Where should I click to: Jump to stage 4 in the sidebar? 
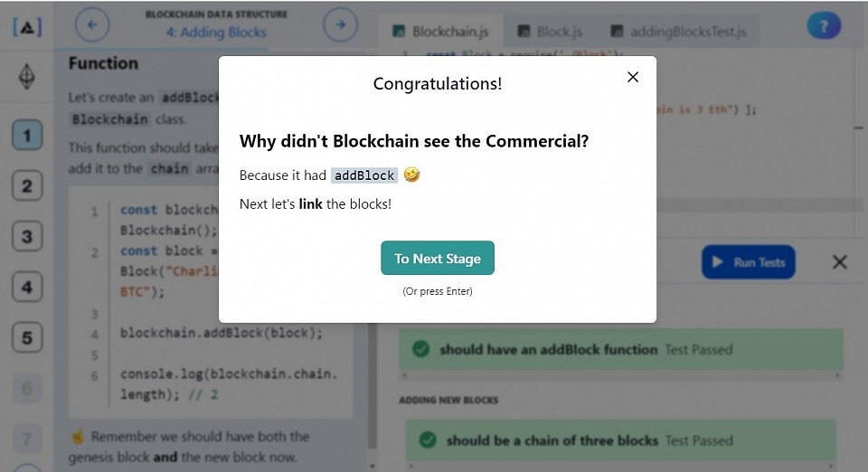click(x=27, y=287)
